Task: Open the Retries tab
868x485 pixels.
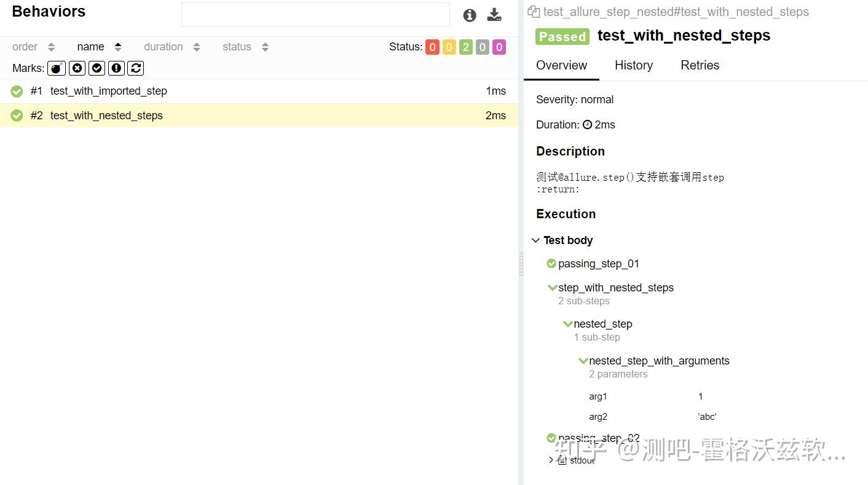Action: (x=700, y=65)
